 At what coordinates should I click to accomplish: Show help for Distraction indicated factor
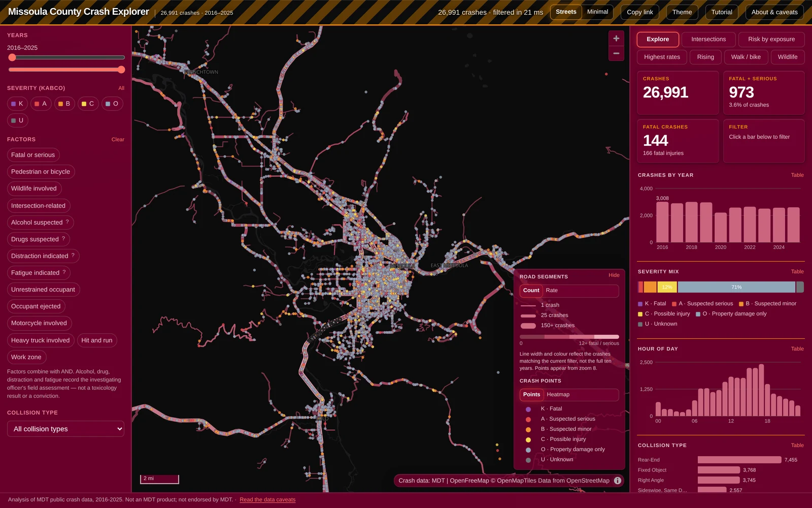tap(73, 256)
